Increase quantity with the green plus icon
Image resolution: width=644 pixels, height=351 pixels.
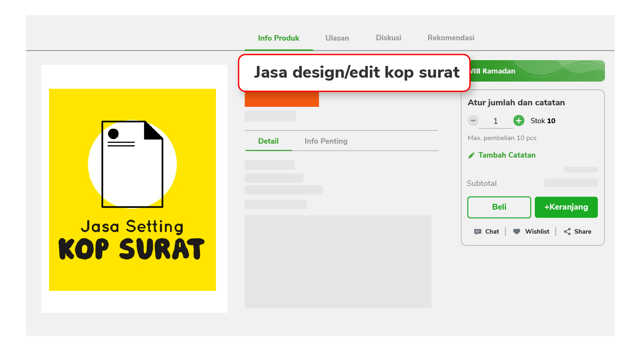(x=519, y=121)
